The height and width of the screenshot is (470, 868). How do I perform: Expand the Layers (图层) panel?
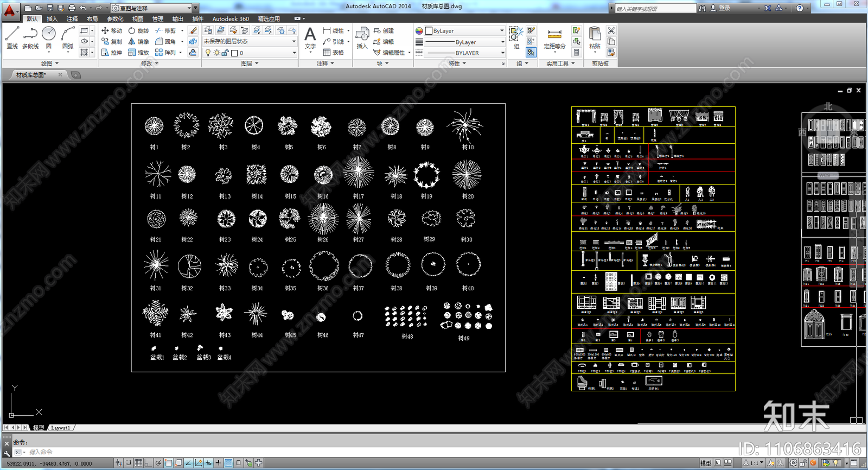pyautogui.click(x=250, y=63)
